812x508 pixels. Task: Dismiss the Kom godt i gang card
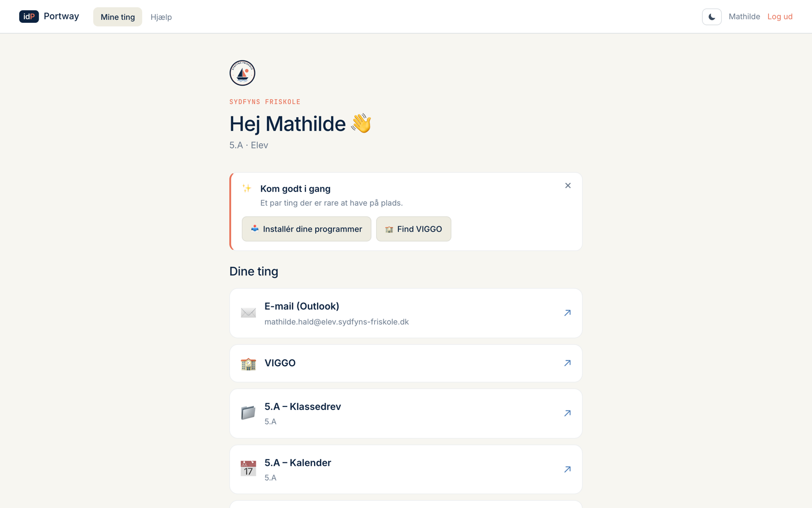(x=568, y=185)
